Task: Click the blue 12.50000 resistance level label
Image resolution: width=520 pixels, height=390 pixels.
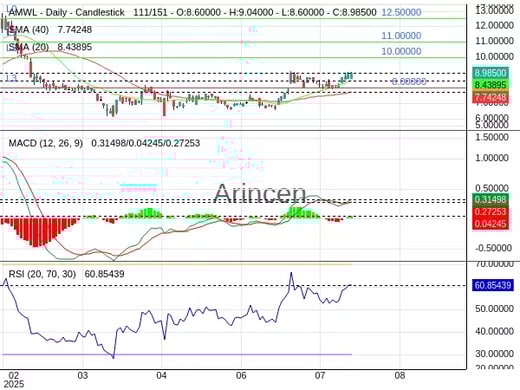Action: tap(401, 13)
